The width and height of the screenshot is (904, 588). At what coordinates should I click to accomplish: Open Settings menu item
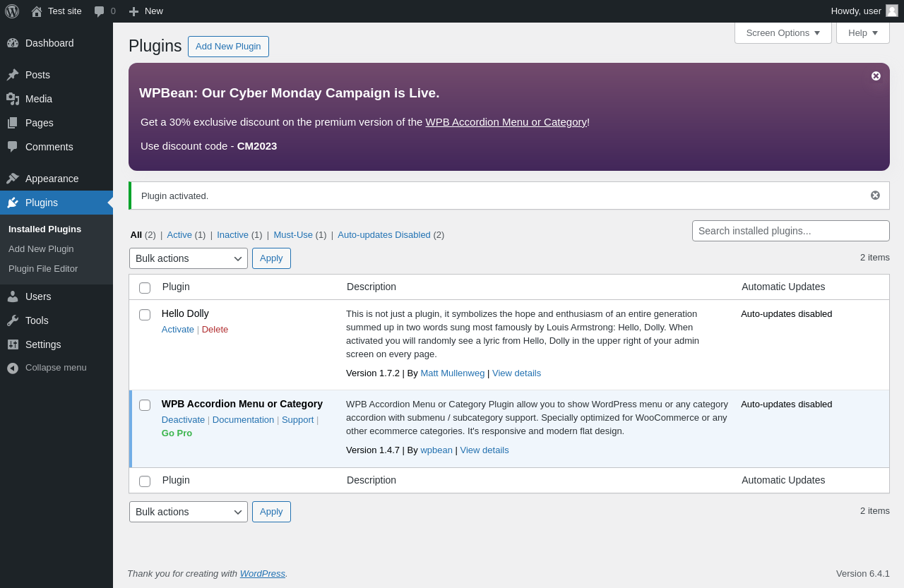56,344
